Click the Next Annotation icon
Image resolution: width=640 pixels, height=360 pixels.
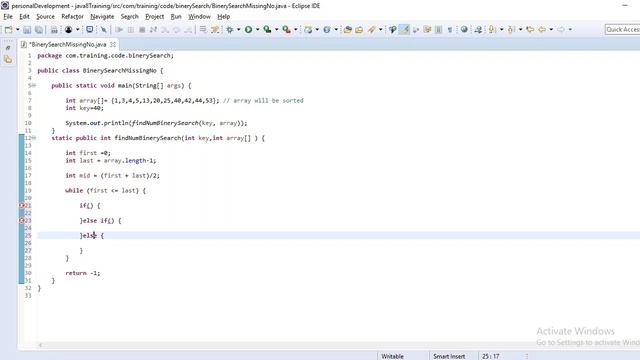pyautogui.click(x=492, y=29)
